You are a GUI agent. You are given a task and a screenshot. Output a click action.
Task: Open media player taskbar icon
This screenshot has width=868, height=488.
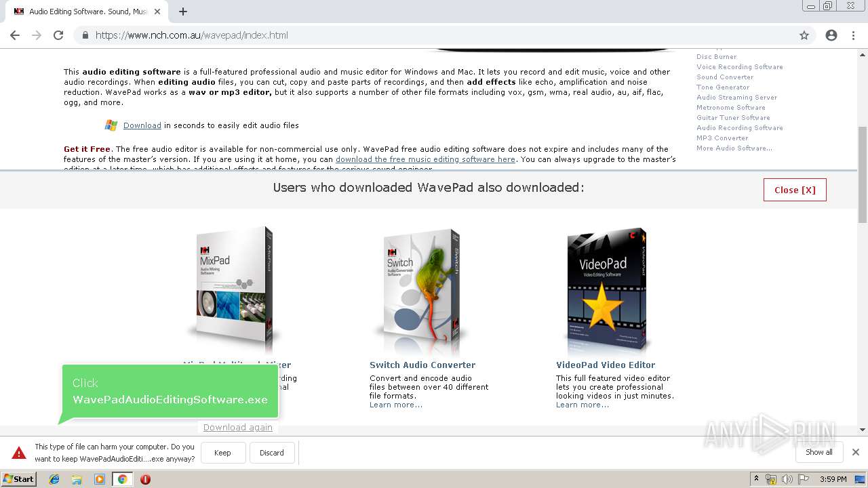coord(100,479)
